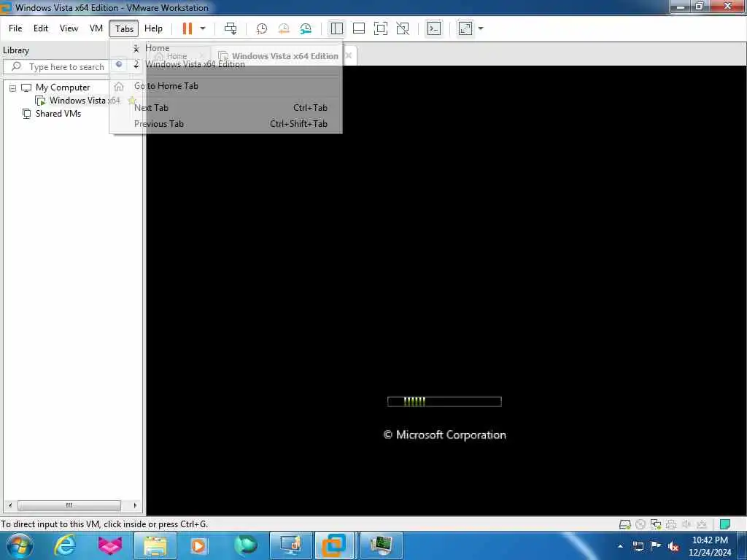Open the File menu
Image resolution: width=747 pixels, height=560 pixels.
pos(15,28)
